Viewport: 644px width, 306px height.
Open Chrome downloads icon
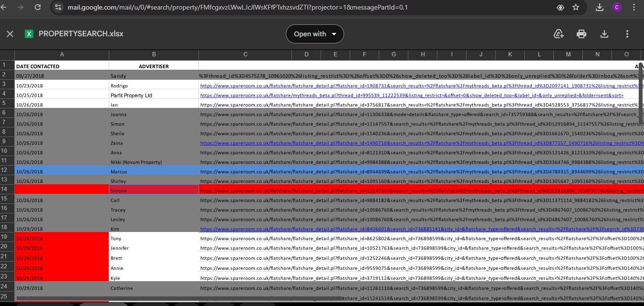[x=600, y=8]
